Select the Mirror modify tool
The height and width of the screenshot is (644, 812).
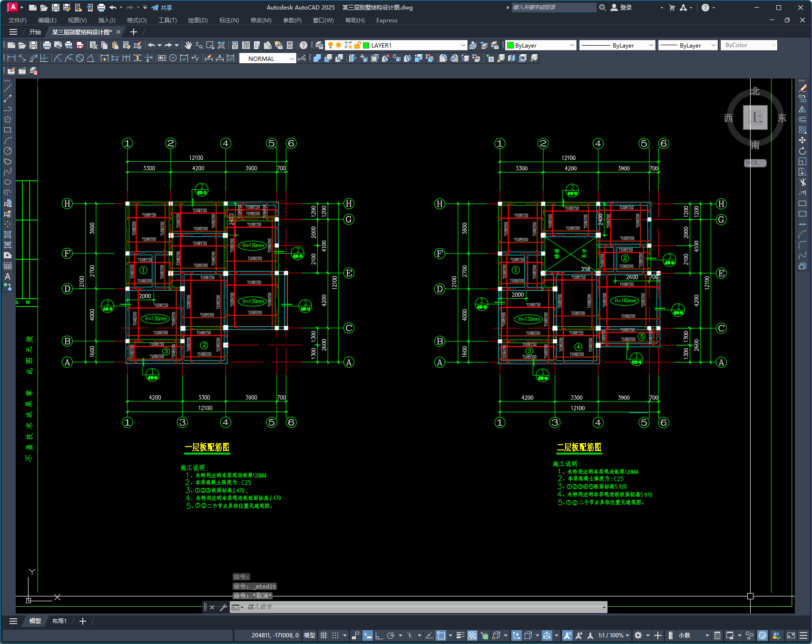[x=802, y=109]
